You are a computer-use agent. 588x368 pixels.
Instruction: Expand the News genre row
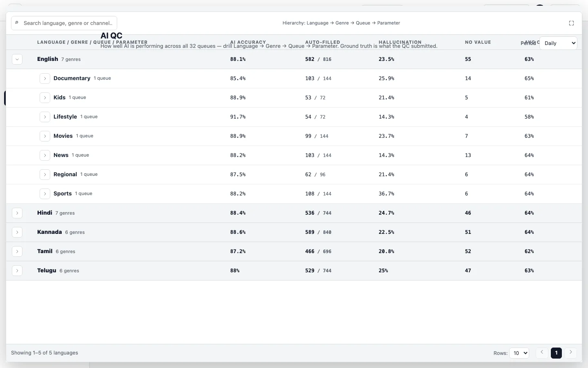[45, 155]
